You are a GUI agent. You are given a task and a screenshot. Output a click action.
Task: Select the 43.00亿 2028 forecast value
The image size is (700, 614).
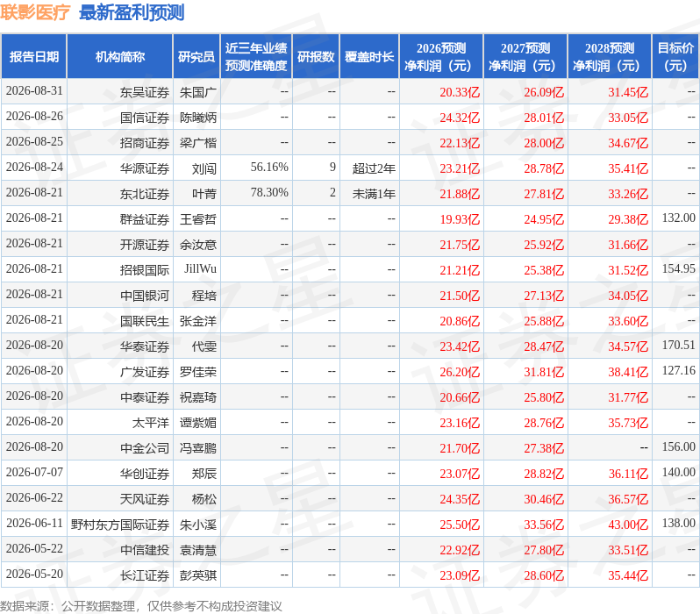628,525
